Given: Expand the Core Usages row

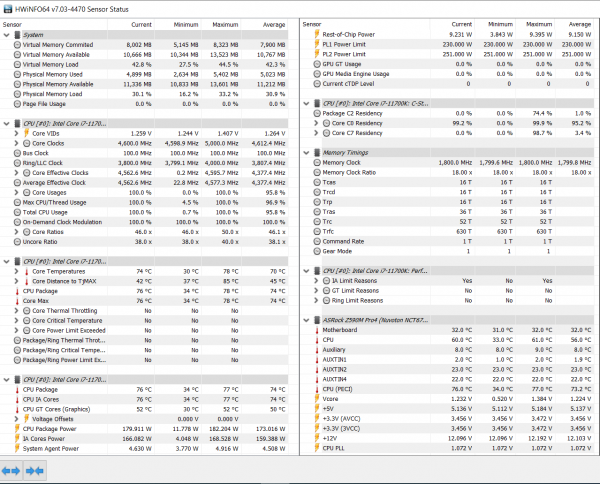Looking at the screenshot, I should 16,192.
